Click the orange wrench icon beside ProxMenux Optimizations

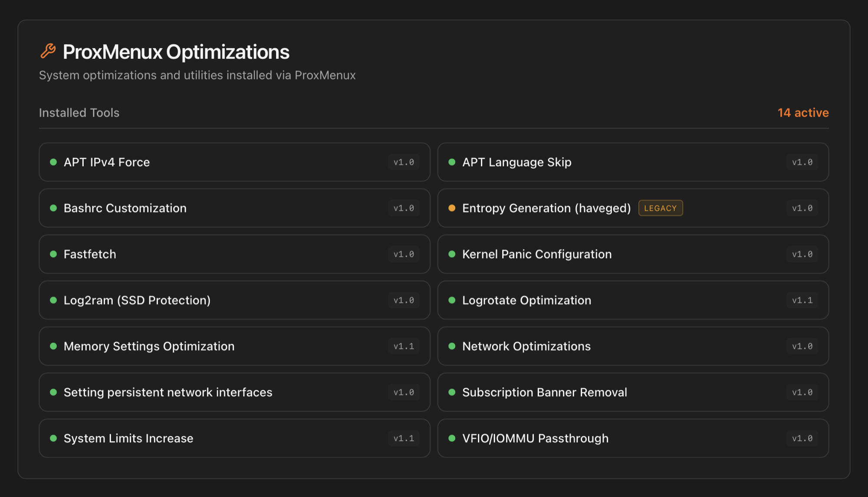[48, 51]
